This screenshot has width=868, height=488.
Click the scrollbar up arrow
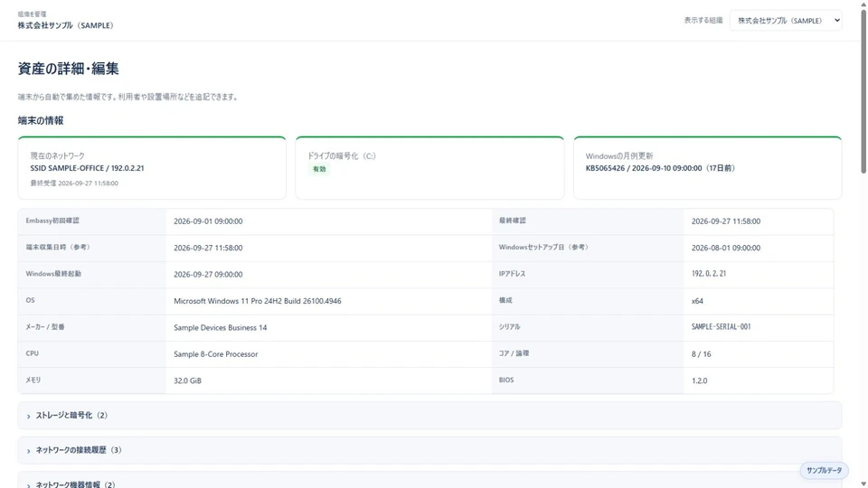click(x=863, y=4)
